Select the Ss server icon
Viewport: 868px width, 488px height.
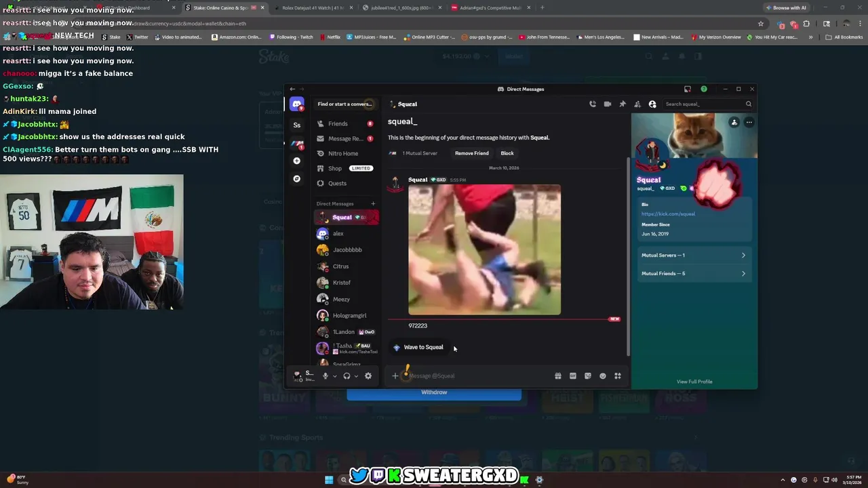coord(296,125)
